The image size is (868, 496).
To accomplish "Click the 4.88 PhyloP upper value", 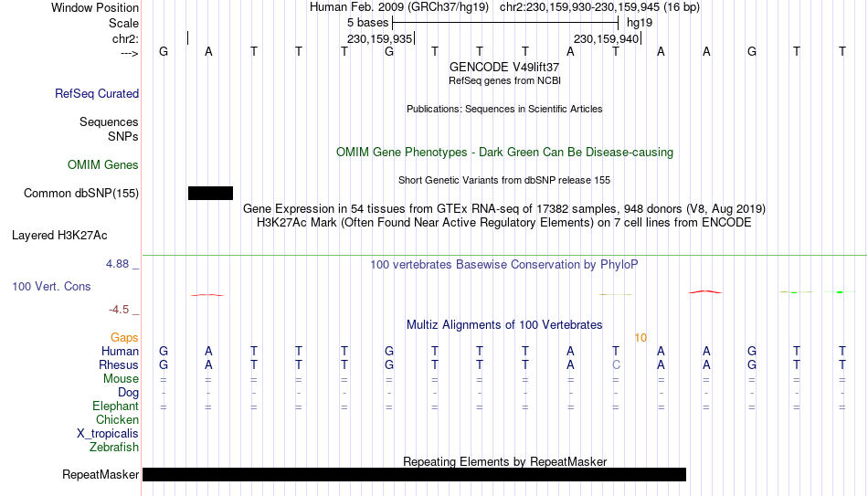I will (117, 264).
